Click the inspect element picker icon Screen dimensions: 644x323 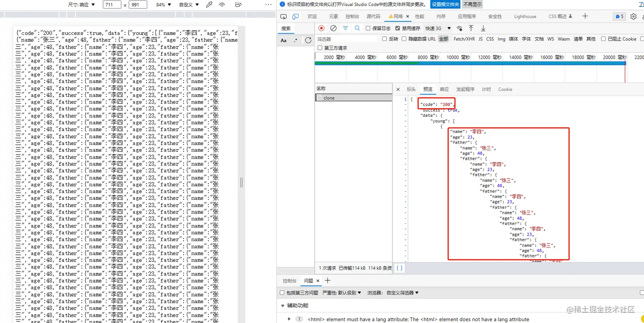coord(284,17)
